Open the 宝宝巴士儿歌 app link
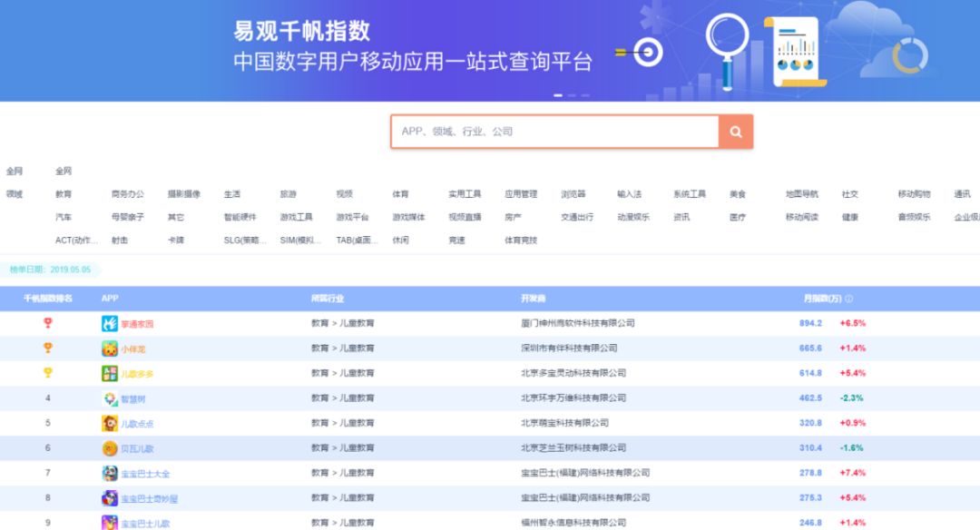The width and height of the screenshot is (980, 530). click(x=145, y=524)
